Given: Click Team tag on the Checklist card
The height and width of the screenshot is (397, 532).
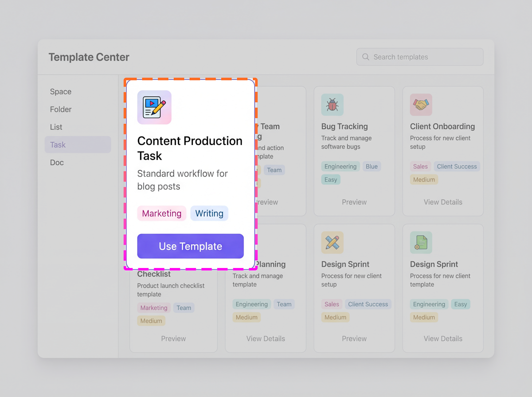Looking at the screenshot, I should (x=184, y=308).
